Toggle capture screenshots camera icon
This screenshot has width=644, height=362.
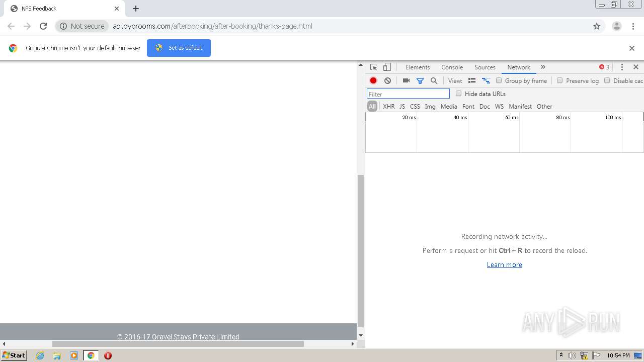[406, 80]
